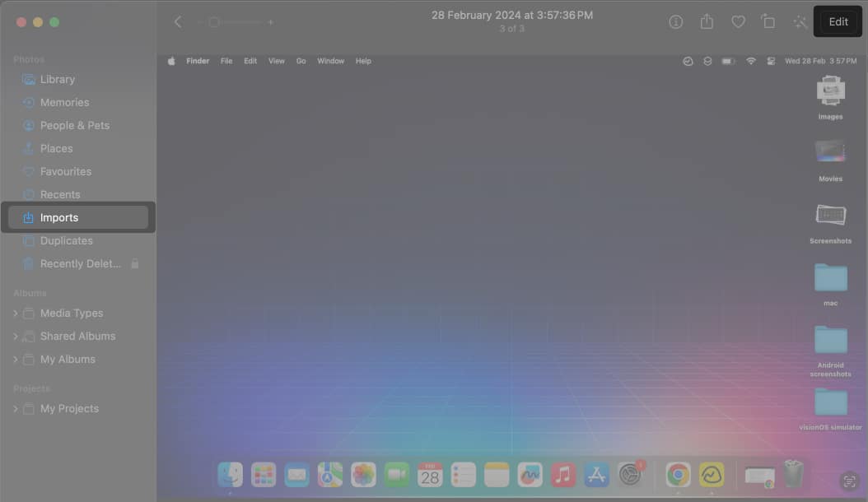This screenshot has height=502, width=868.
Task: Open FaceTime from the Dock
Action: pyautogui.click(x=396, y=475)
